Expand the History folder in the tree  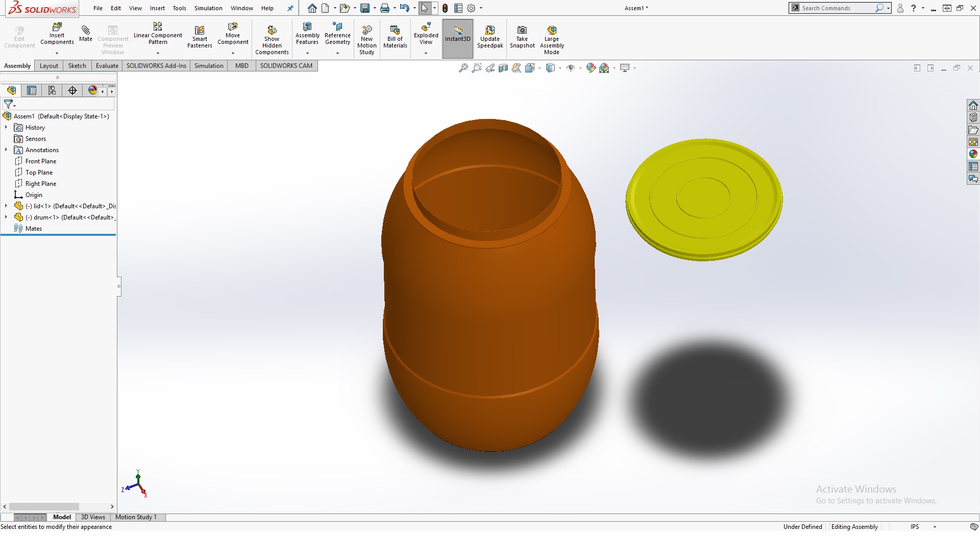coord(6,127)
